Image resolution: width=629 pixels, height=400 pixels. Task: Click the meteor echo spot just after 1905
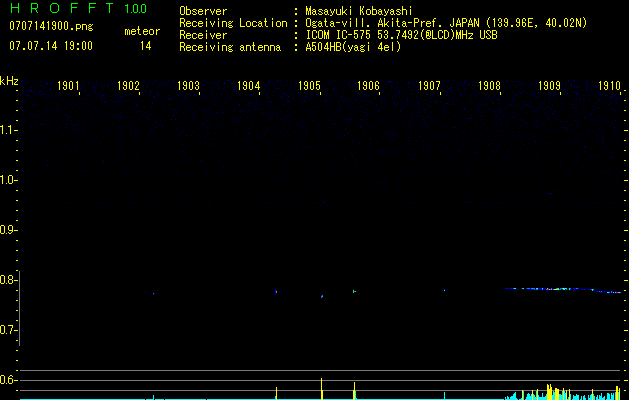pyautogui.click(x=322, y=296)
